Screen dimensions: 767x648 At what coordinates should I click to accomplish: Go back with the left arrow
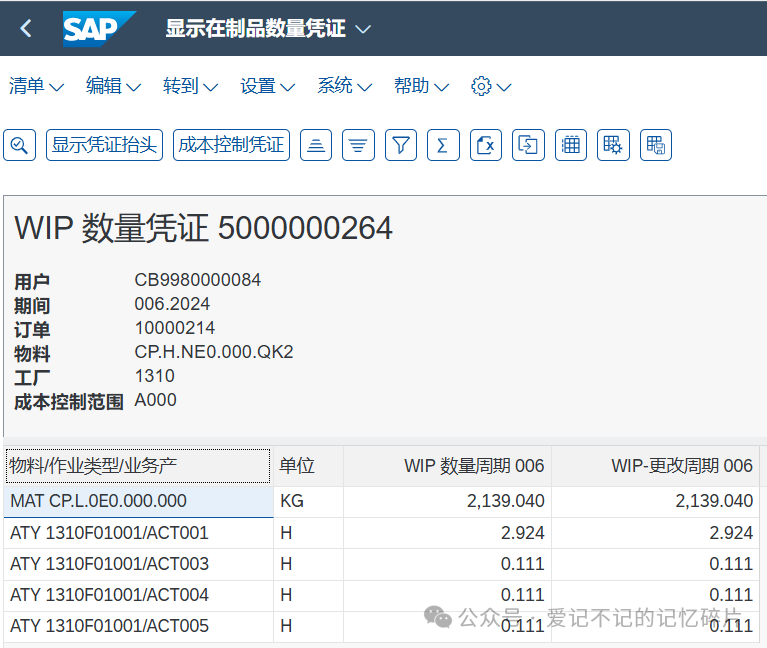coord(26,28)
